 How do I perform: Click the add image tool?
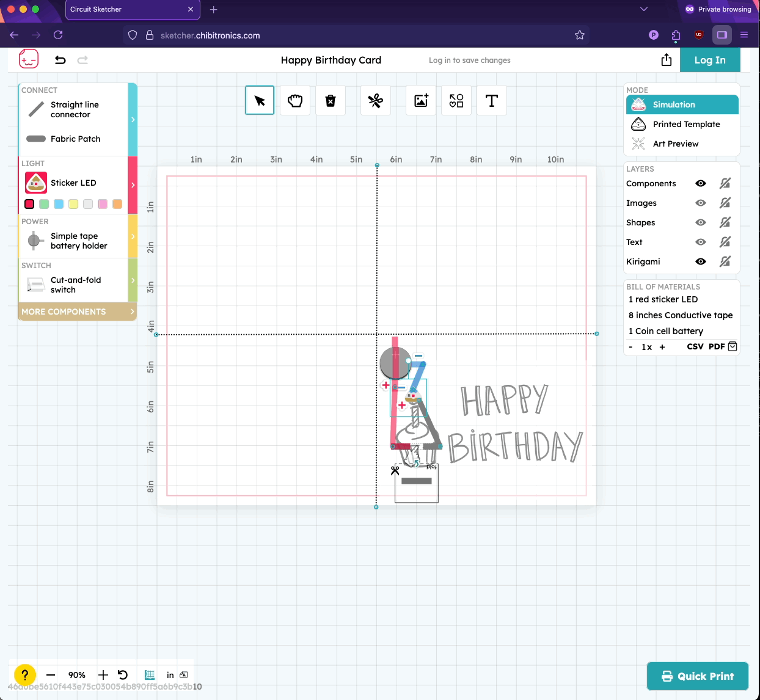pos(421,101)
